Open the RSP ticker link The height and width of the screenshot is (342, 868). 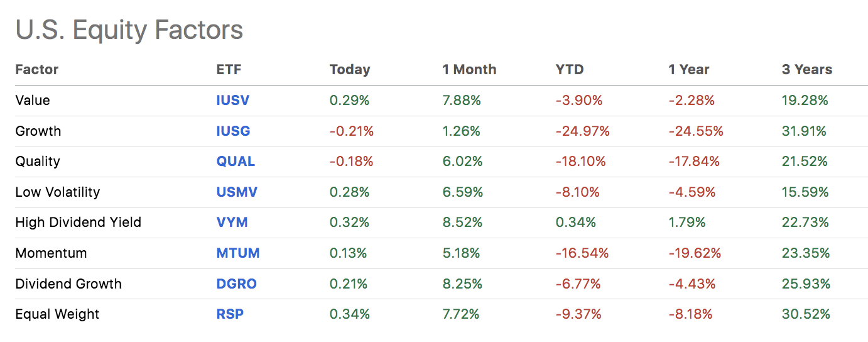click(230, 314)
